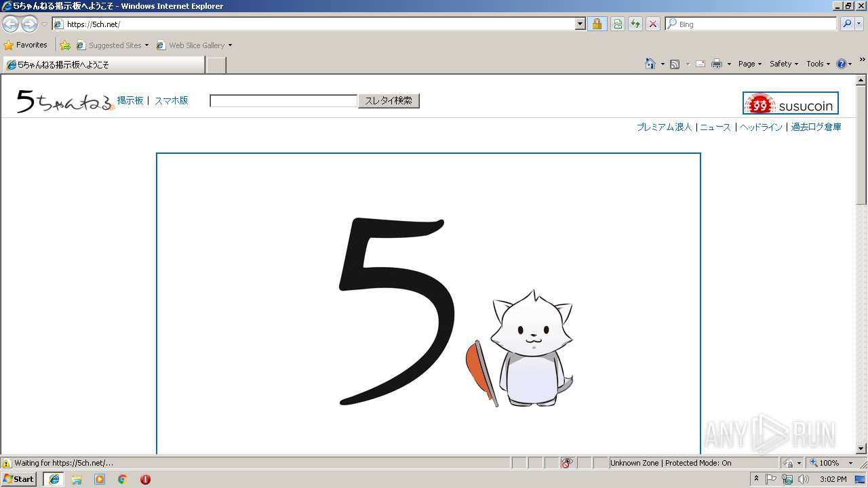868x488 pixels.
Task: Click the volume speaker tray icon
Action: tap(804, 479)
